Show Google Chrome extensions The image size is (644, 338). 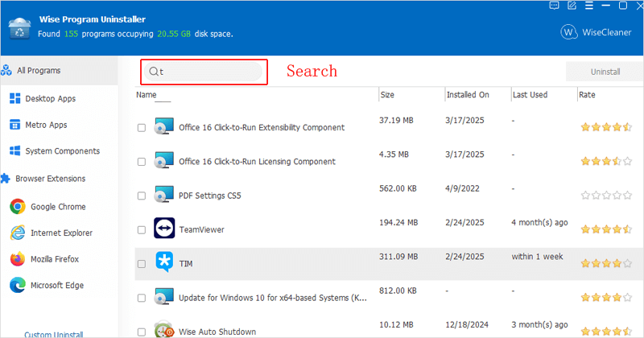pos(58,207)
